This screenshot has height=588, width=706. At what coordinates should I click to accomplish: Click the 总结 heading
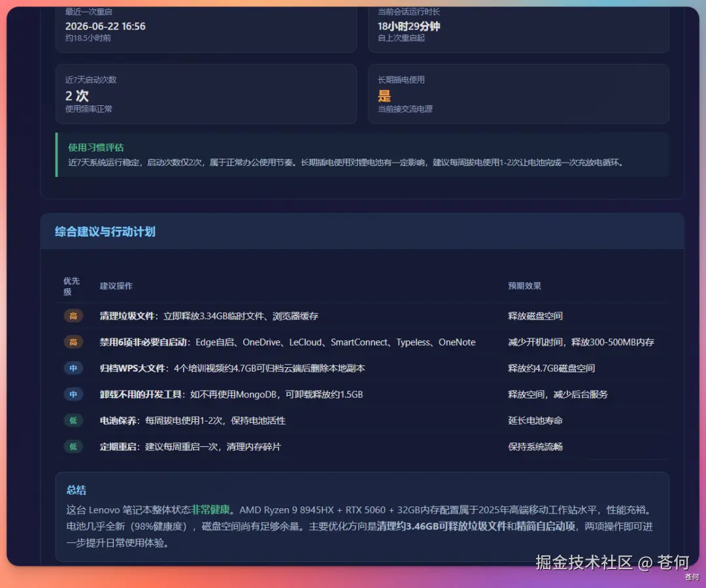(76, 490)
